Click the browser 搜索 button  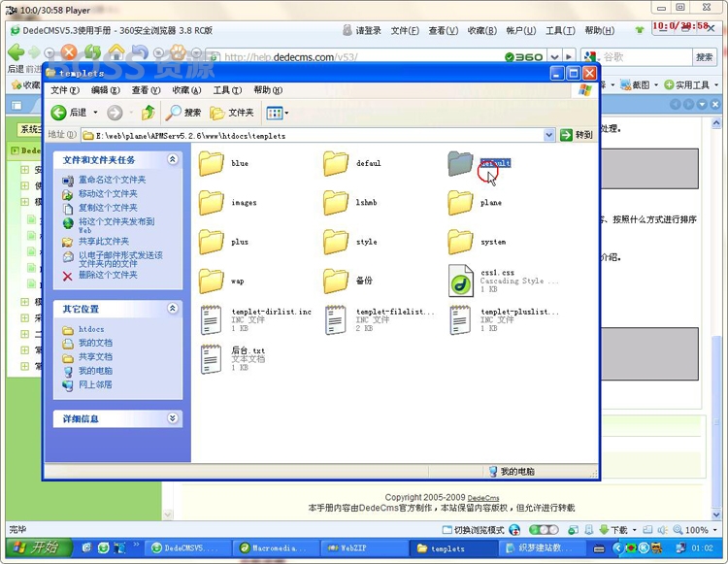point(704,57)
